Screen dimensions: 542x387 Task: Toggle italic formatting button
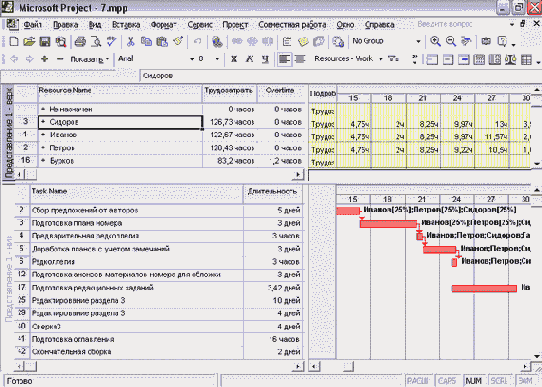pyautogui.click(x=249, y=59)
